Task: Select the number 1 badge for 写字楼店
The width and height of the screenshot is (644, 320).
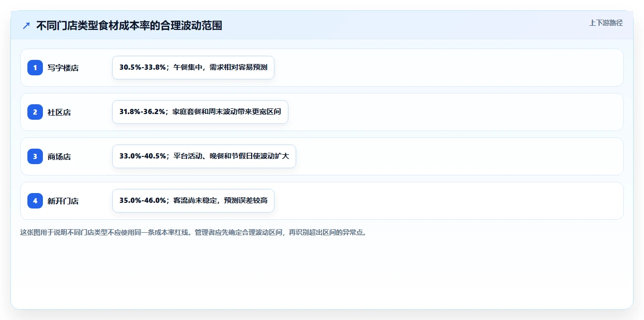Action: pos(35,68)
